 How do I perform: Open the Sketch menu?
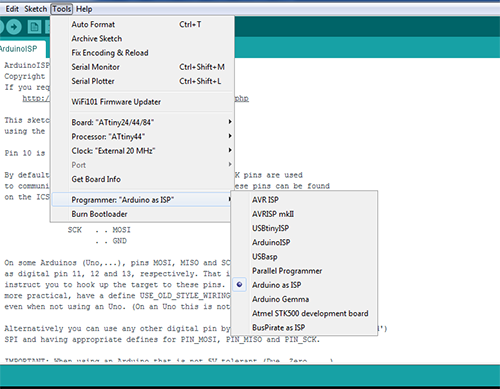(x=35, y=9)
